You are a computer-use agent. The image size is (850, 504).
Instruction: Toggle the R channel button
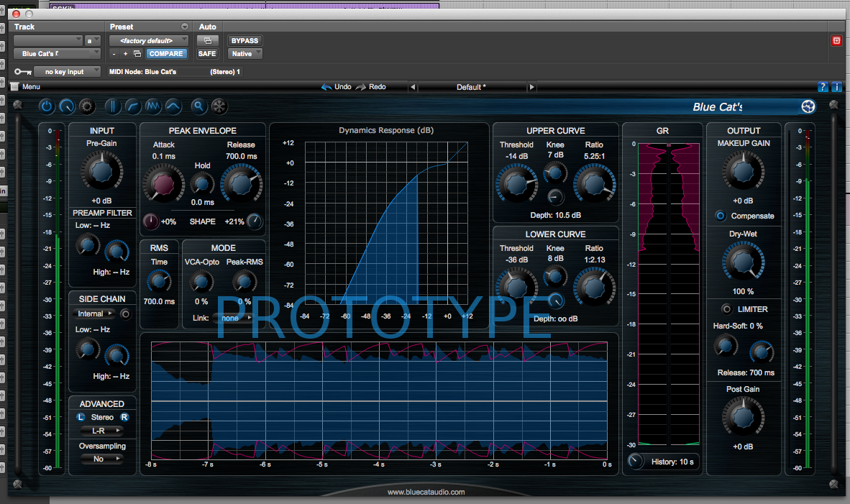(124, 417)
